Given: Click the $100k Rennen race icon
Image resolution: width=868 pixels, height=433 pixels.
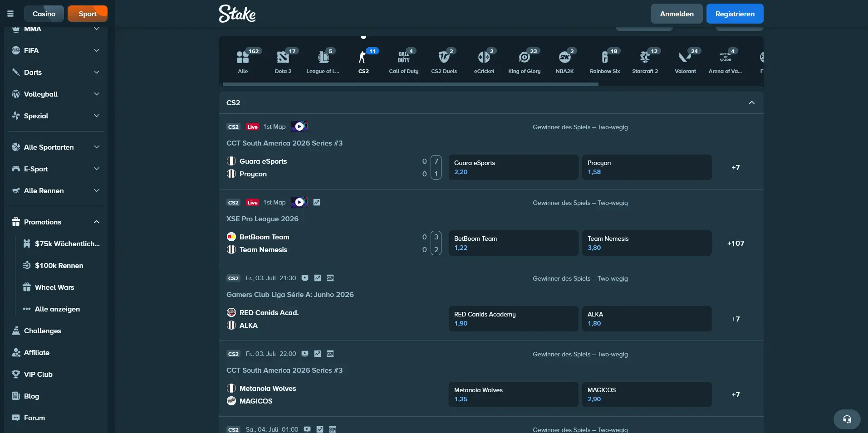Looking at the screenshot, I should click(x=27, y=265).
